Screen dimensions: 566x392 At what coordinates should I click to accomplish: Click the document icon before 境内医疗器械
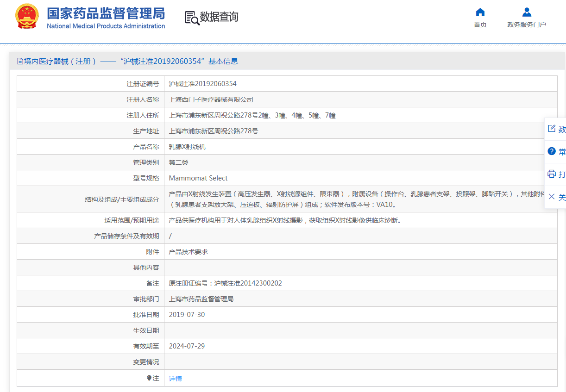tap(20, 61)
